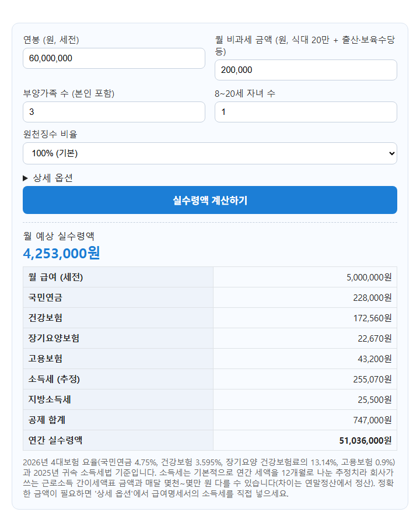Screen dimensions: 420x523
Task: Expand the 상세 옵션 section
Action: pos(48,178)
